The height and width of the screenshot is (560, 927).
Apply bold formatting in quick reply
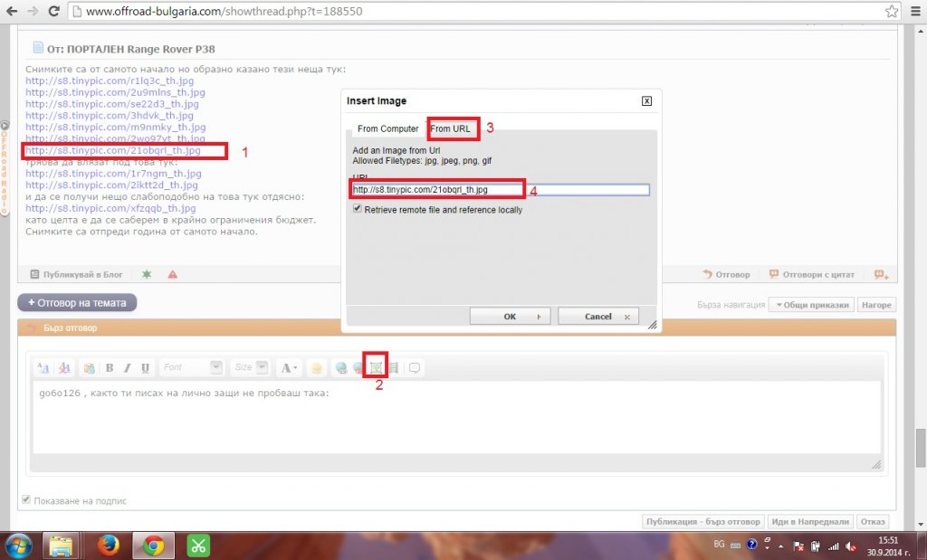click(x=110, y=367)
